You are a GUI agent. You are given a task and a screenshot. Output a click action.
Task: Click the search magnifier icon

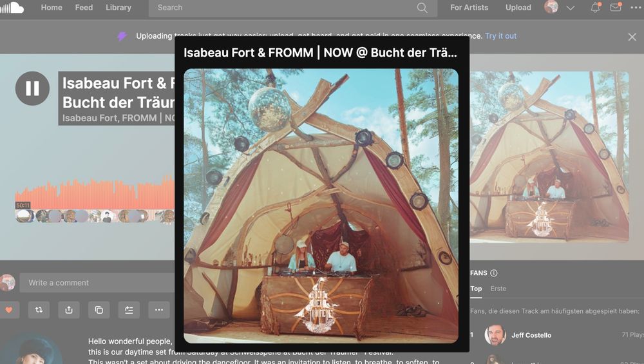(422, 8)
